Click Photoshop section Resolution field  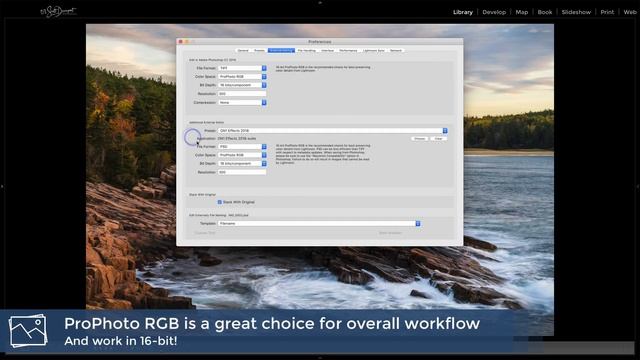pyautogui.click(x=242, y=94)
